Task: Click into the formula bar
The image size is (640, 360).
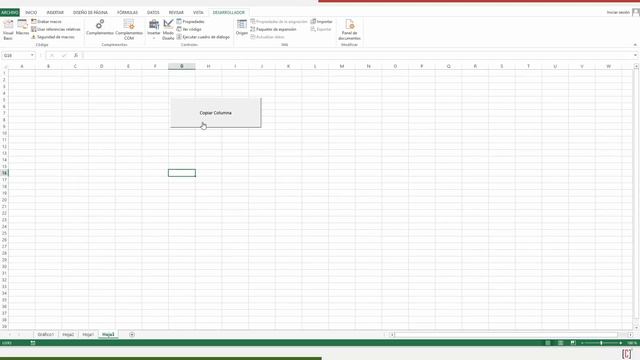Action: (x=357, y=55)
